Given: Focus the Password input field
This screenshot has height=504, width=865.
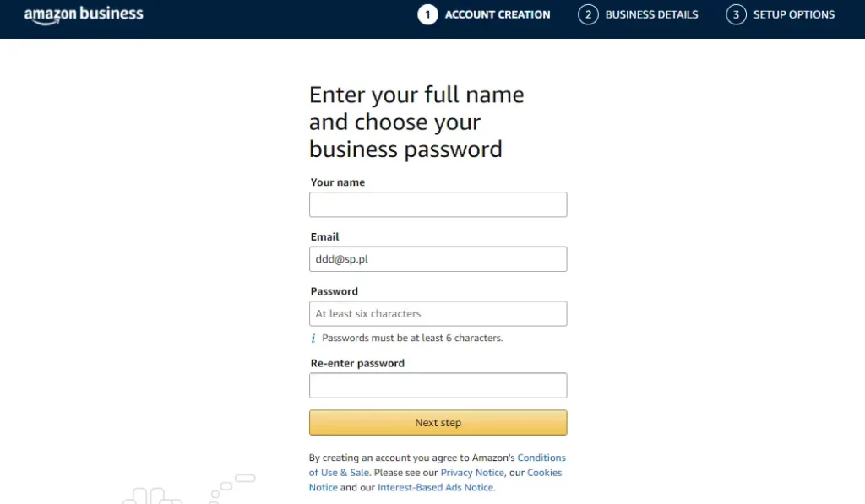Looking at the screenshot, I should click(438, 313).
